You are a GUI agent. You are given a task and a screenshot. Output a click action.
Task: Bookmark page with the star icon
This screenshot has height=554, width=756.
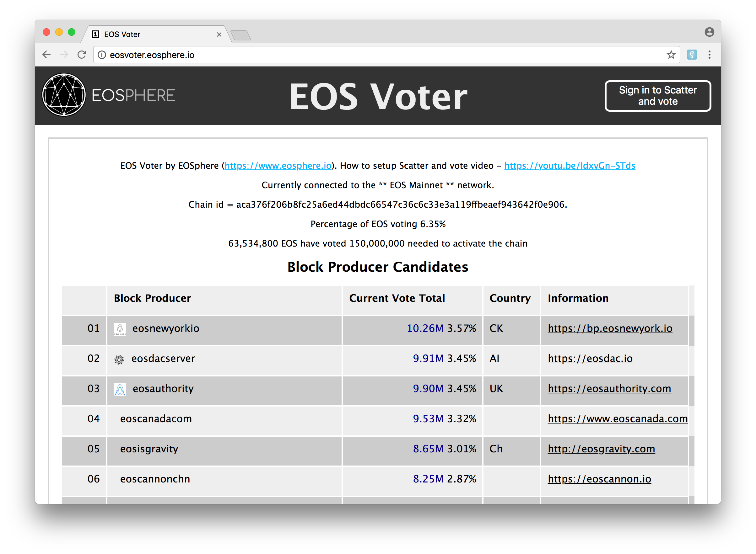(671, 55)
